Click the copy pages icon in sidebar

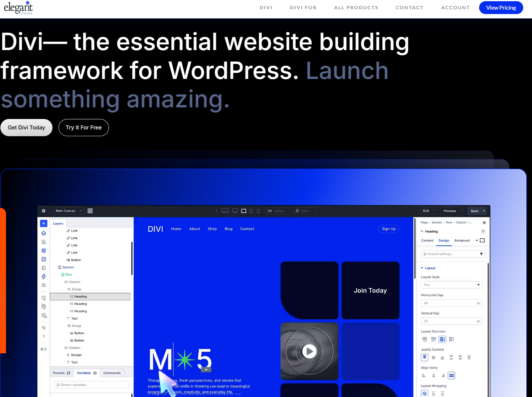[x=44, y=268]
